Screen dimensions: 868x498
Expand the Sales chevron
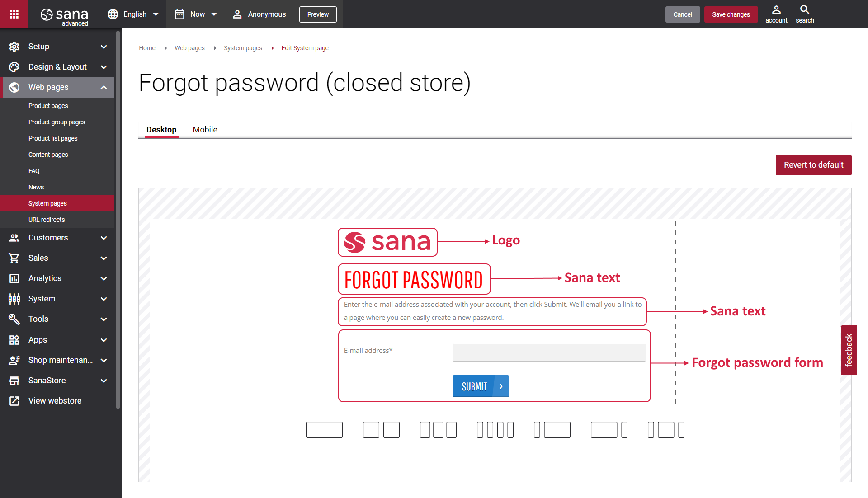[104, 258]
